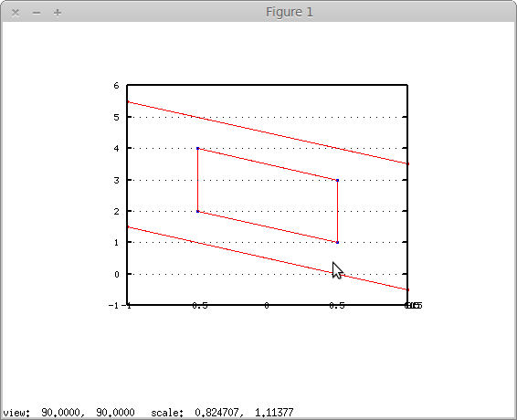517x420 pixels.
Task: Minimize the Figure 1 window
Action: pos(37,13)
